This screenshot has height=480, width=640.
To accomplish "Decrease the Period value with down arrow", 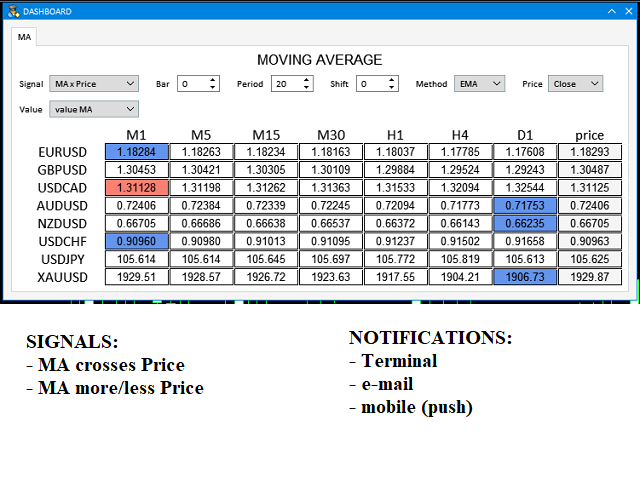I will (307, 88).
